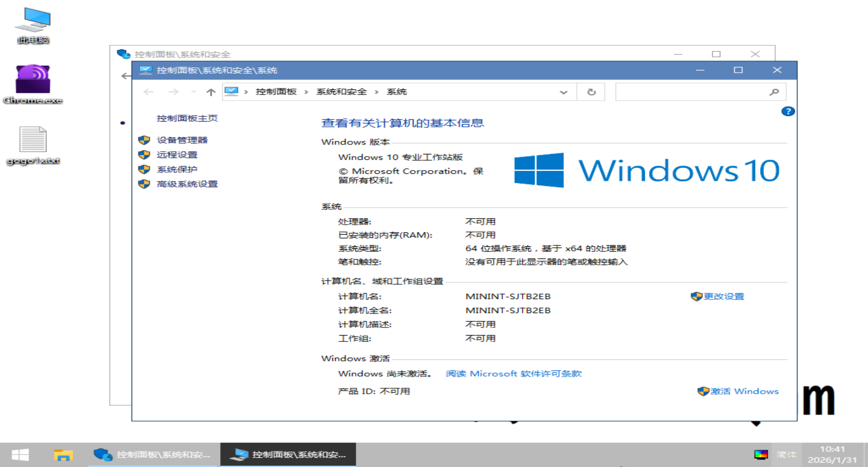868x467 pixels.
Task: Click the refresh button beside address bar
Action: (591, 92)
